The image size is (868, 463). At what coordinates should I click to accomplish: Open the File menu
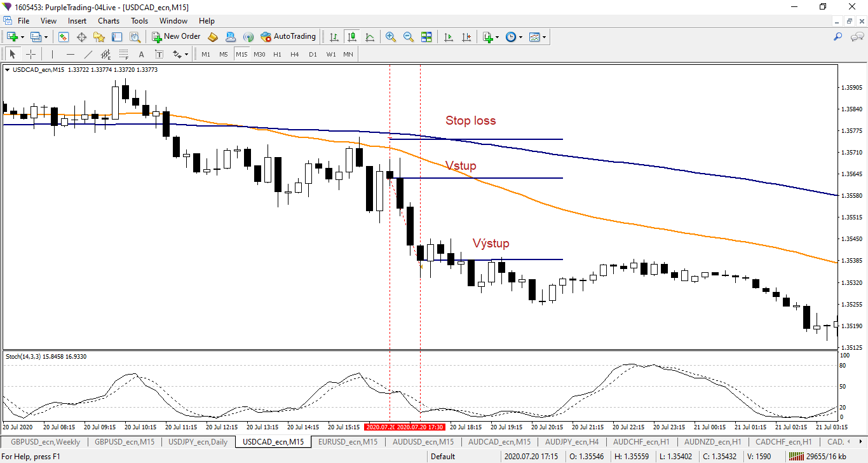pyautogui.click(x=24, y=21)
